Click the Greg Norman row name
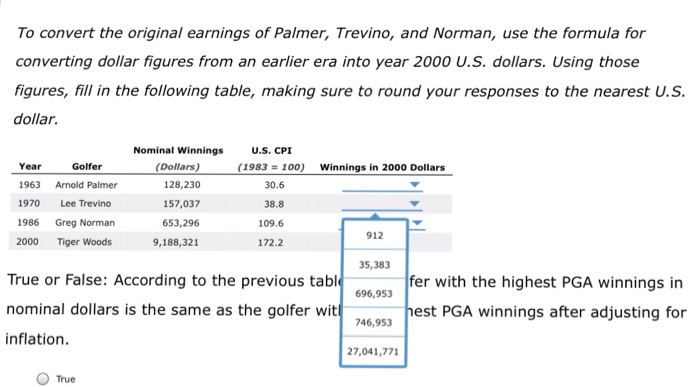This screenshot has height=387, width=700. click(x=85, y=223)
